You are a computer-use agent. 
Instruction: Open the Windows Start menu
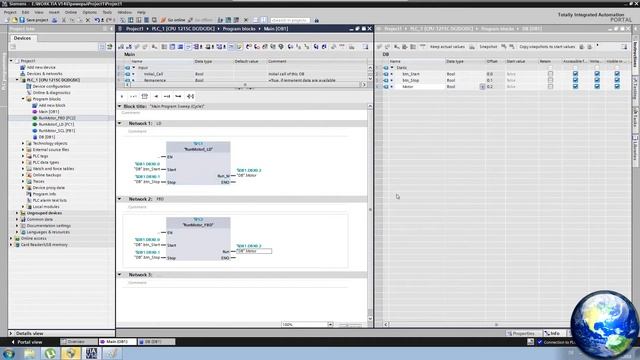coord(9,353)
